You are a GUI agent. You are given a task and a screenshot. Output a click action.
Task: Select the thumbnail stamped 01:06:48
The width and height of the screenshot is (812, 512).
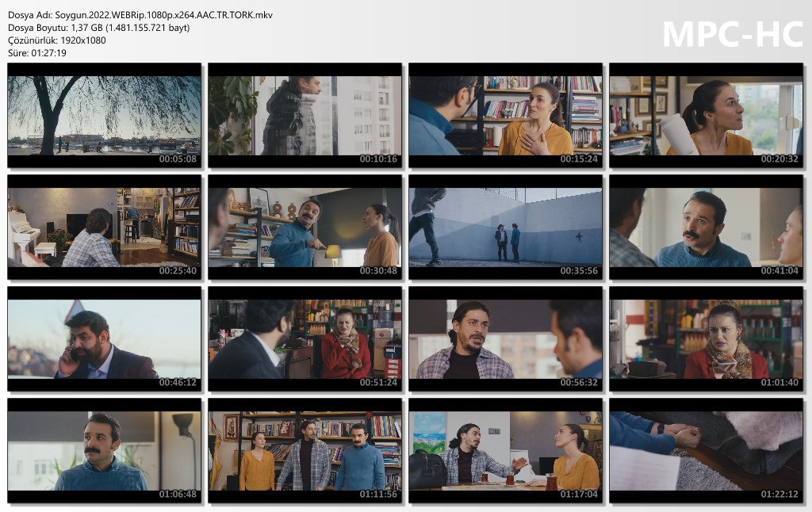pos(104,450)
